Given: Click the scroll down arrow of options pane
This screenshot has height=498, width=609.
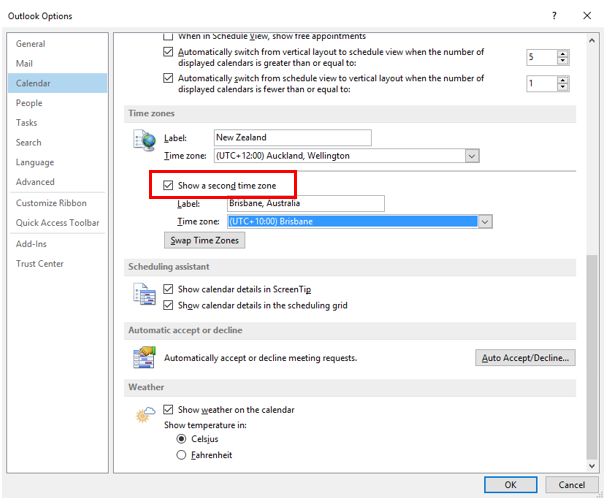Looking at the screenshot, I should [x=592, y=465].
